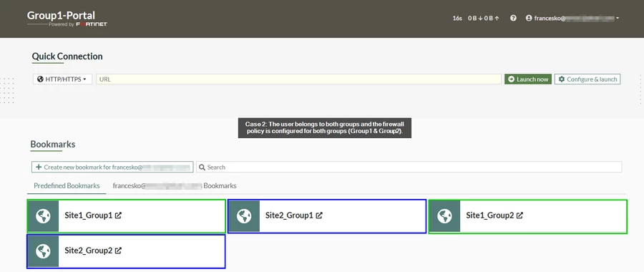
Task: Click the Site2_Group1 bookmark label
Action: point(289,215)
